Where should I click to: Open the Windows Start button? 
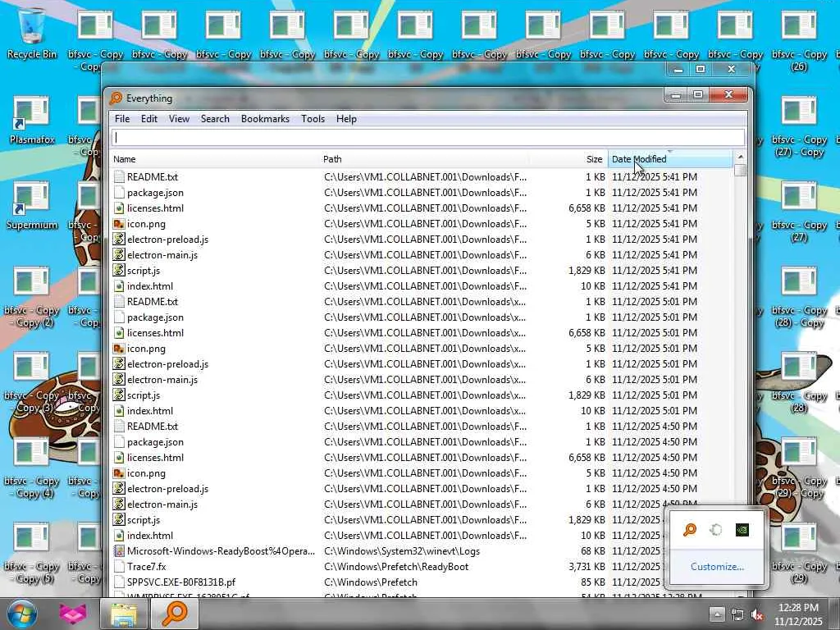21,614
